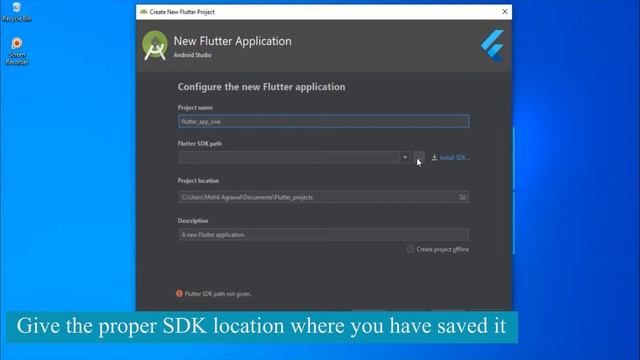Viewport: 640px width, 360px height.
Task: Click the Android Studio logo in header
Action: point(155,46)
